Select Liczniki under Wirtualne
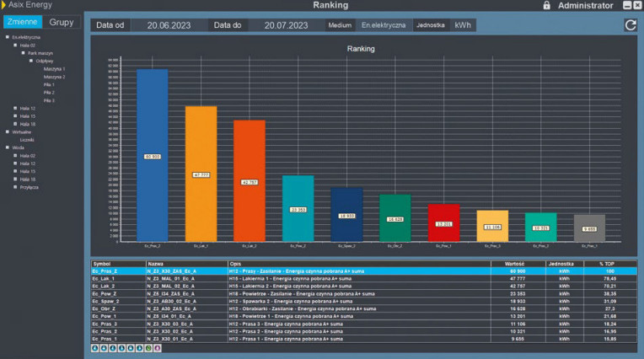The height and width of the screenshot is (359, 644). (x=27, y=140)
